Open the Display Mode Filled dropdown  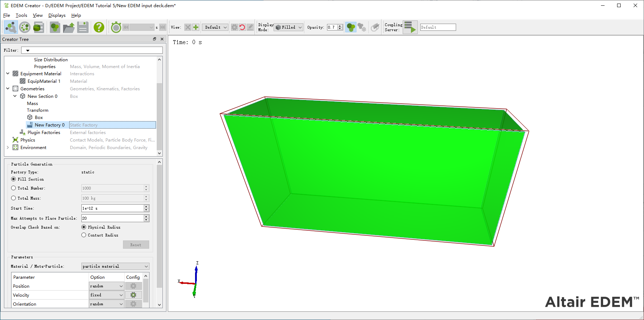pyautogui.click(x=289, y=27)
